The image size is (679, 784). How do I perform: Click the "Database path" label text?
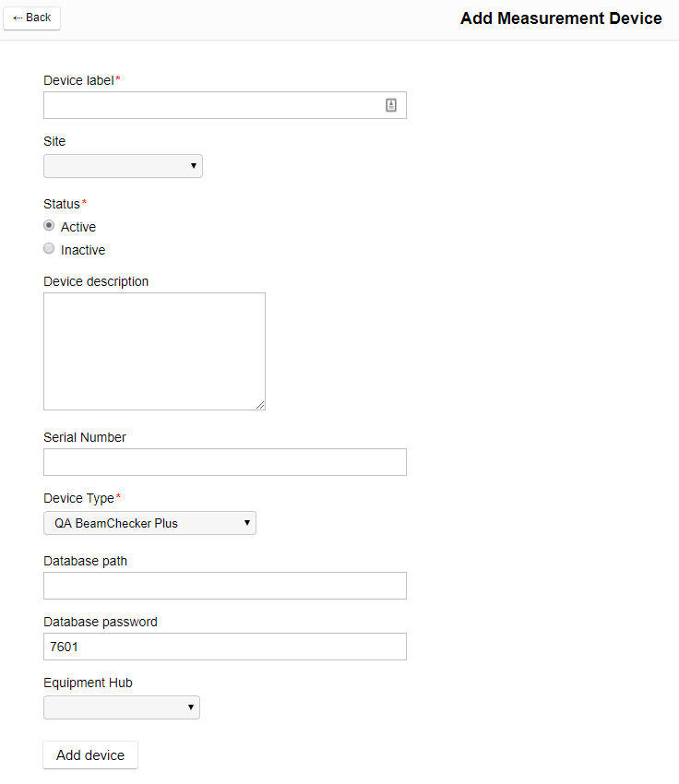click(85, 561)
